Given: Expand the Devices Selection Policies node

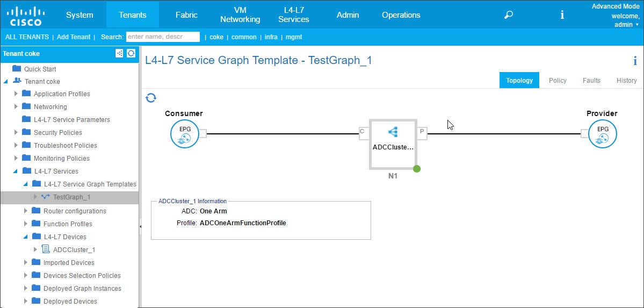Looking at the screenshot, I should [x=25, y=276].
